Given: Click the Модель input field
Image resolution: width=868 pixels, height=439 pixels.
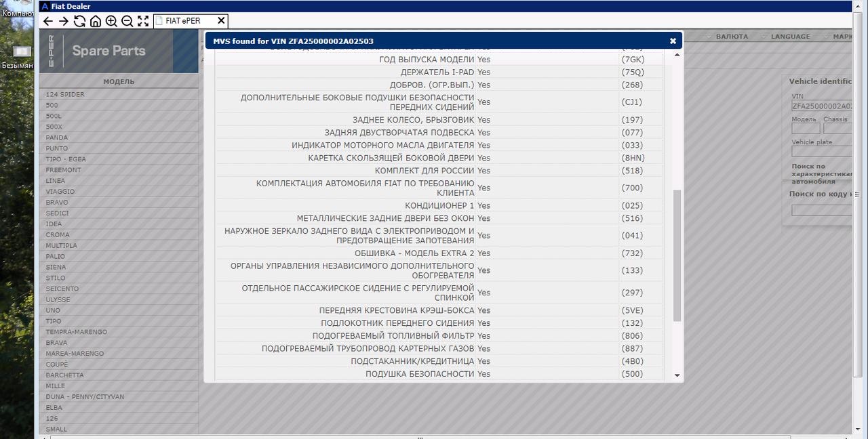Looking at the screenshot, I should 806,129.
